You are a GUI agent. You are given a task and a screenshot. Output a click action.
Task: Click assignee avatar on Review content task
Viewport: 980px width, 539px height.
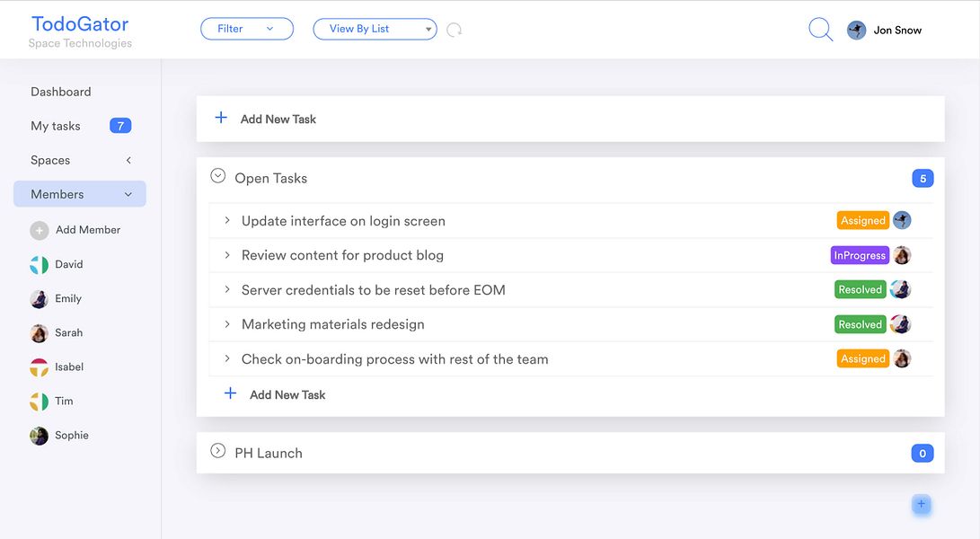(x=902, y=255)
